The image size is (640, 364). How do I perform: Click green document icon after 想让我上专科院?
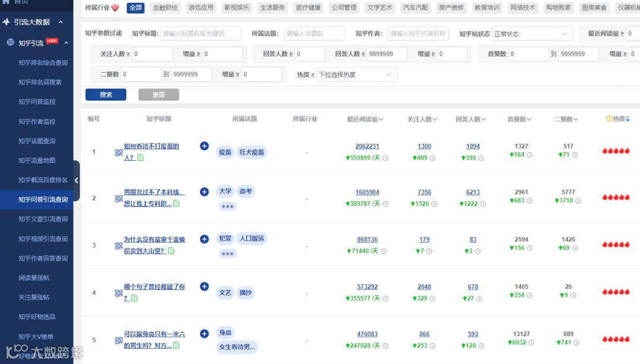coord(177,203)
